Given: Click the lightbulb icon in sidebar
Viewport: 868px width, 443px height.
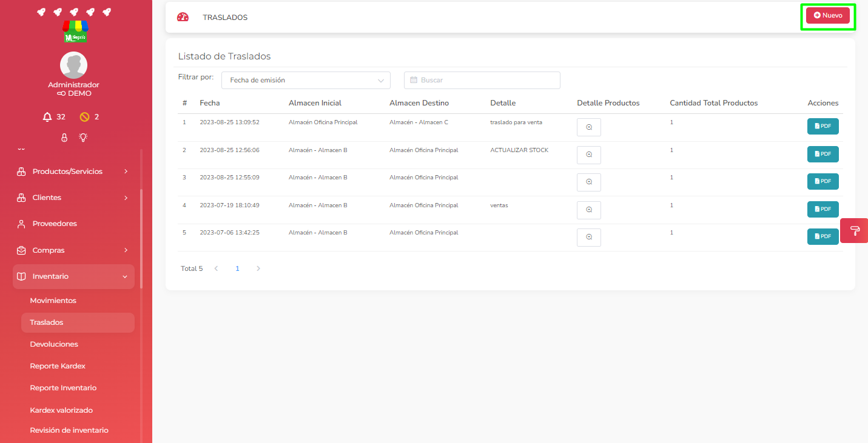Looking at the screenshot, I should point(83,138).
